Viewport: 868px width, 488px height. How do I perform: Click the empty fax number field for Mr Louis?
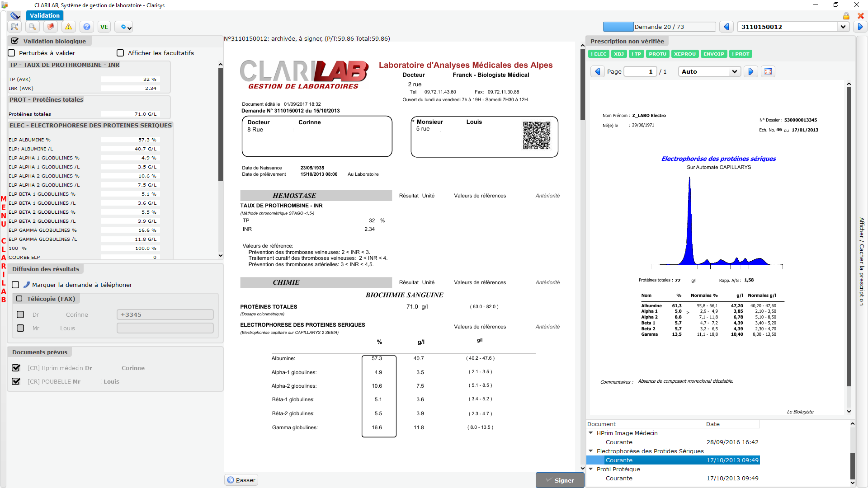point(165,328)
